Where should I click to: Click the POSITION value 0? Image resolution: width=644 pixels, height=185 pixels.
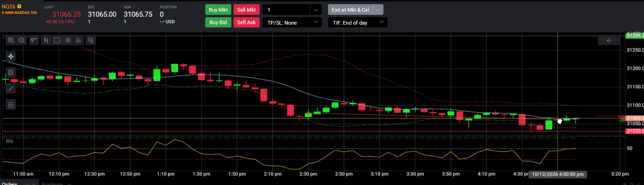(x=161, y=14)
